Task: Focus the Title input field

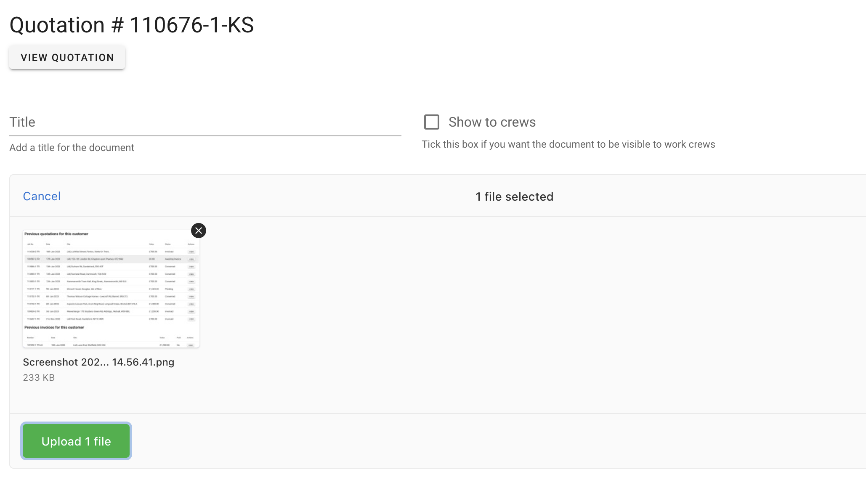Action: 205,122
